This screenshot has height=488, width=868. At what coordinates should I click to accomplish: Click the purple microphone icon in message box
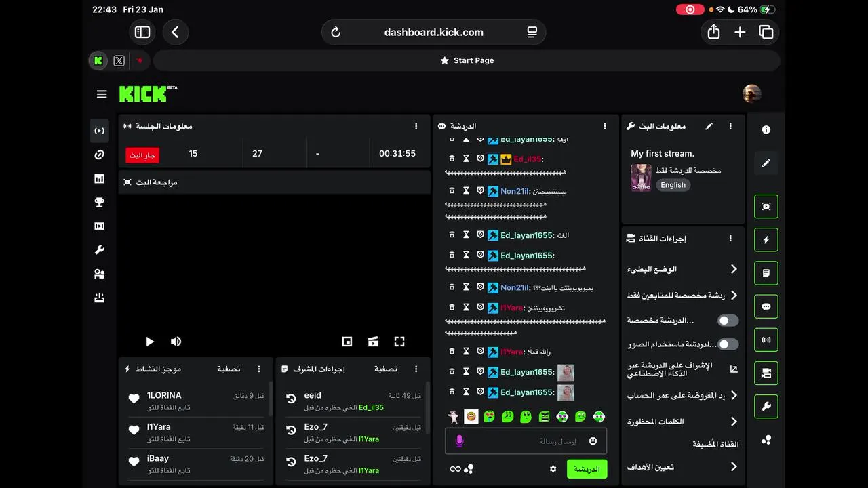point(459,441)
